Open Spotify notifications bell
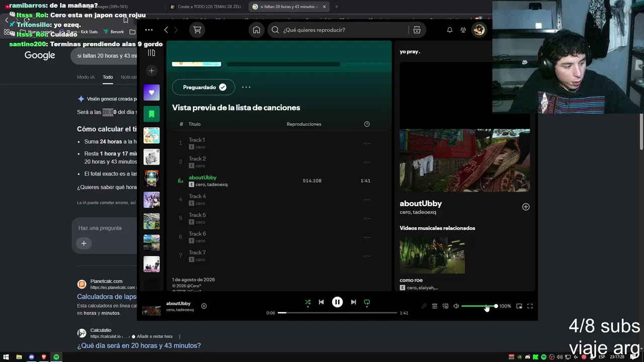 click(x=450, y=30)
